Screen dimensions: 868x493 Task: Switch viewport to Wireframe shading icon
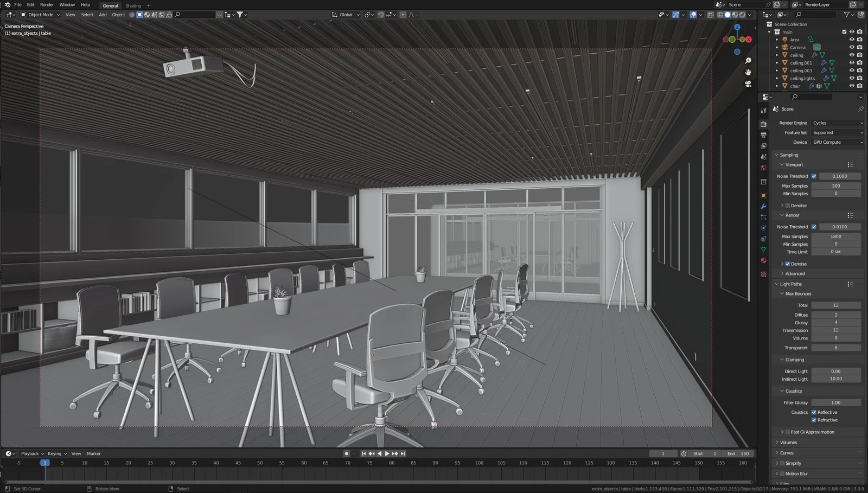[x=720, y=15]
